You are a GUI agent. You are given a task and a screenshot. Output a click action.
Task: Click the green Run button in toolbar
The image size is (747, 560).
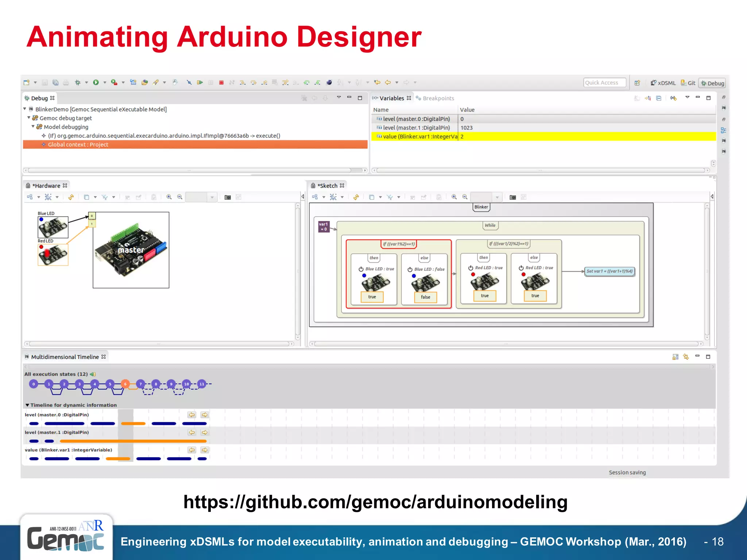pyautogui.click(x=96, y=82)
